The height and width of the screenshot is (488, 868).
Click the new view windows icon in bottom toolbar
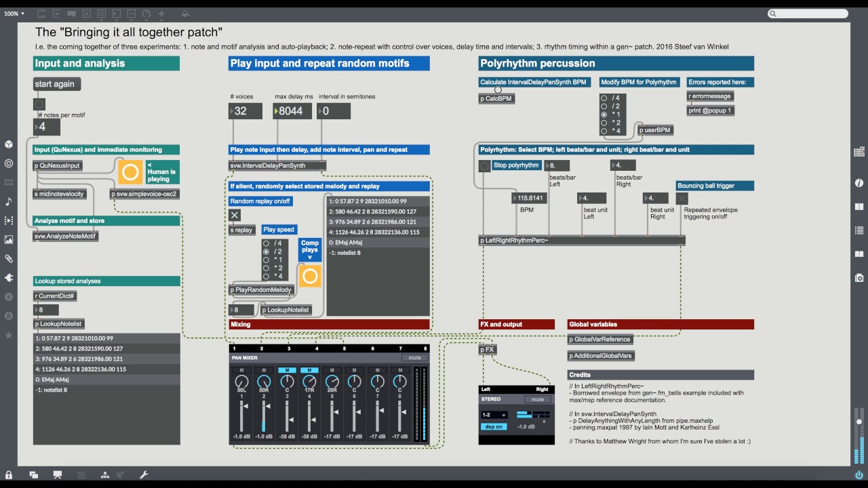[33, 475]
